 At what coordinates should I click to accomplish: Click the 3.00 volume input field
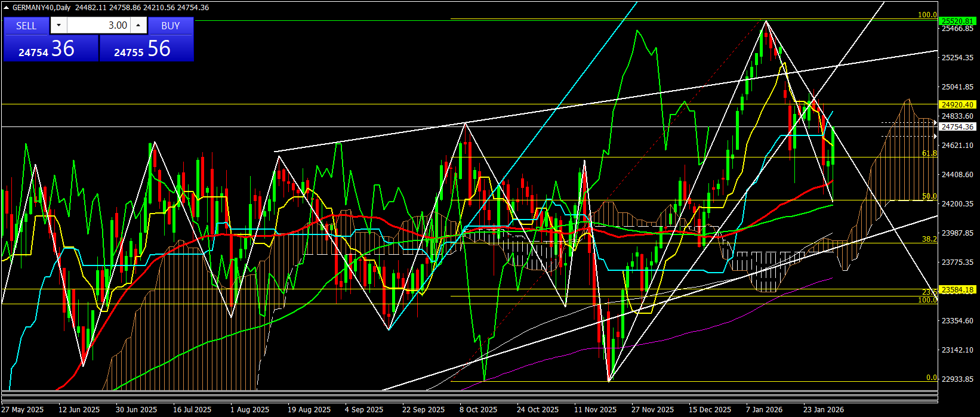tap(98, 26)
